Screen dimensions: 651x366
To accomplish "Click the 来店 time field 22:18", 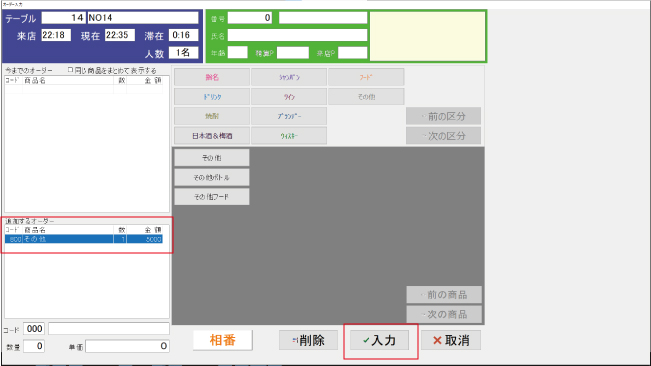I will (56, 35).
